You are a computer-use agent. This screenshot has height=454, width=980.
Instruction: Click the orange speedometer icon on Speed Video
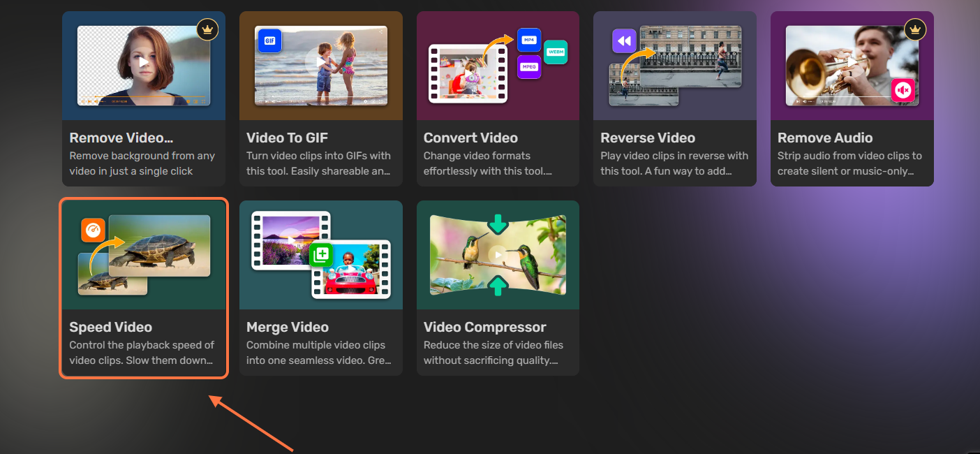click(93, 230)
